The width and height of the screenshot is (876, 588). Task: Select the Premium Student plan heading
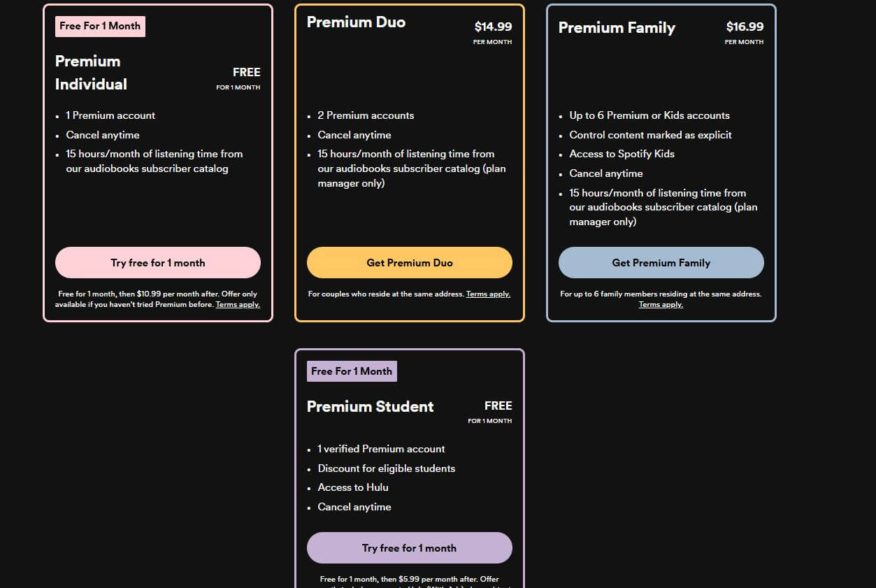[x=370, y=406]
